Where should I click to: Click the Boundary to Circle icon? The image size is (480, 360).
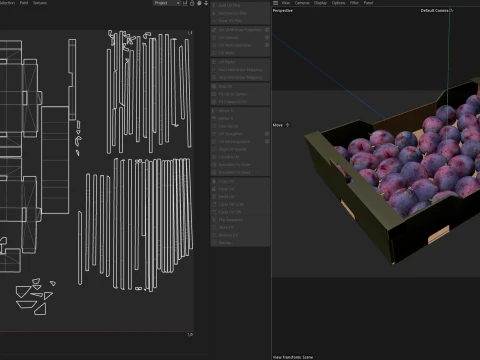214,165
